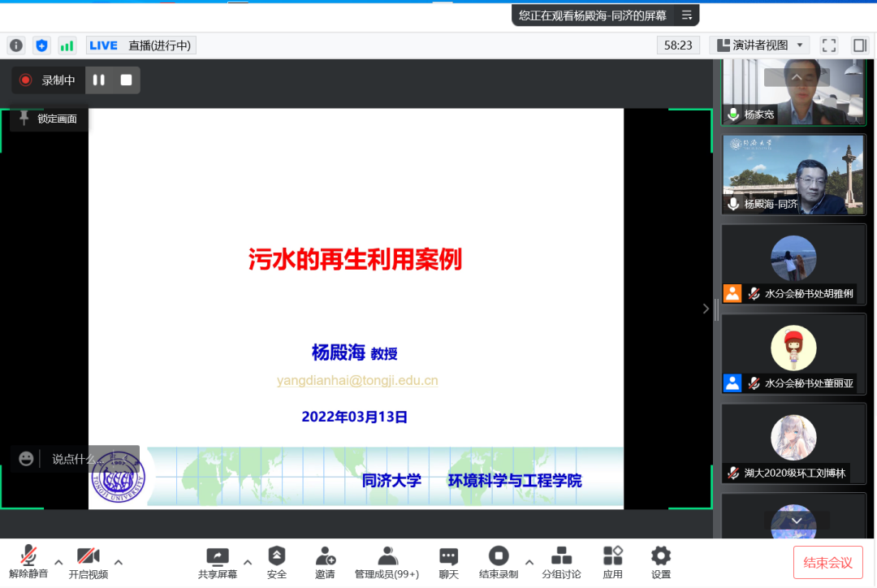Click microphone icon of 杨殿海-同济

pyautogui.click(x=733, y=204)
